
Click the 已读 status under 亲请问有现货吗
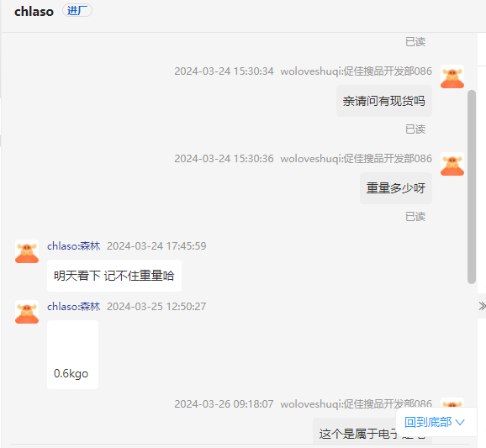point(415,129)
